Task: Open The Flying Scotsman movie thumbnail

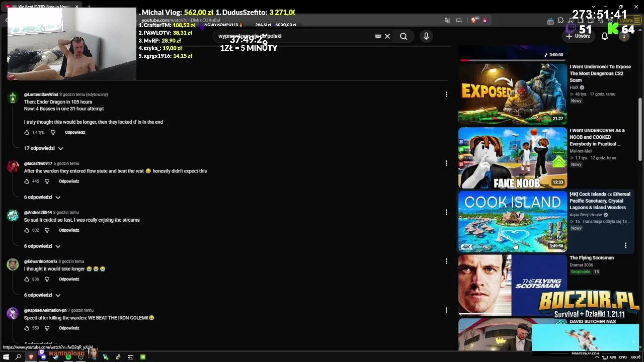Action: point(513,285)
